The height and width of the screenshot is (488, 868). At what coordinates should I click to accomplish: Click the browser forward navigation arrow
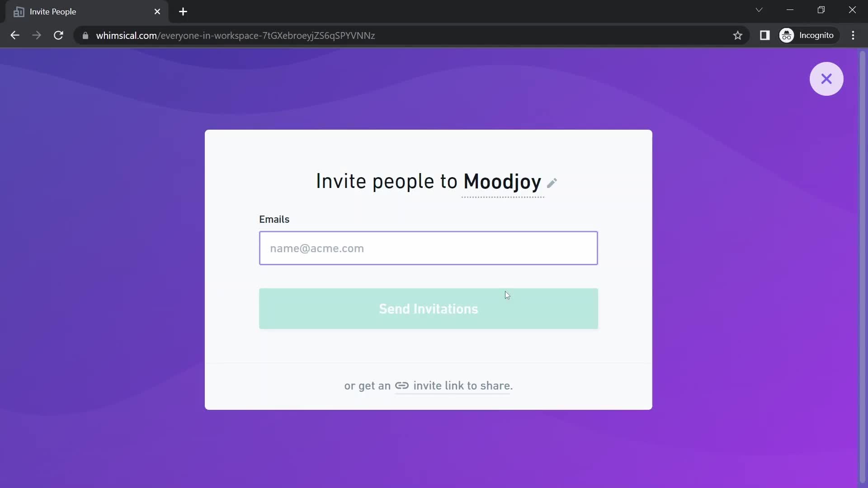pos(36,35)
